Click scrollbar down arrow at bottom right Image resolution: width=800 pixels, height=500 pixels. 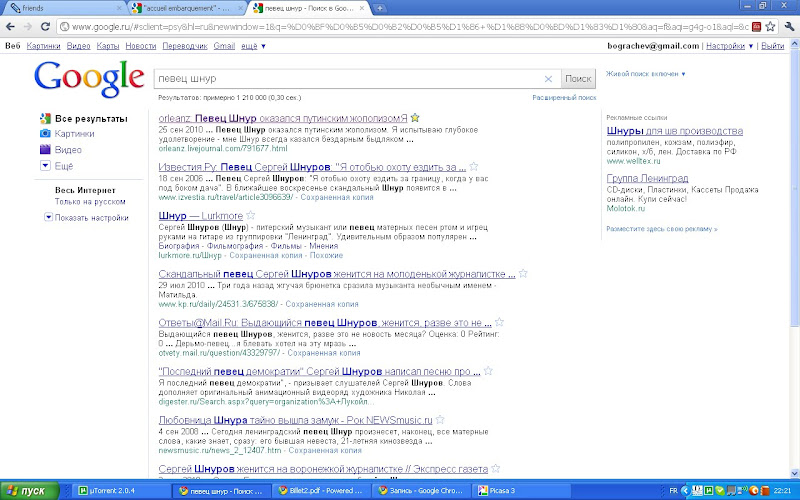(794, 473)
